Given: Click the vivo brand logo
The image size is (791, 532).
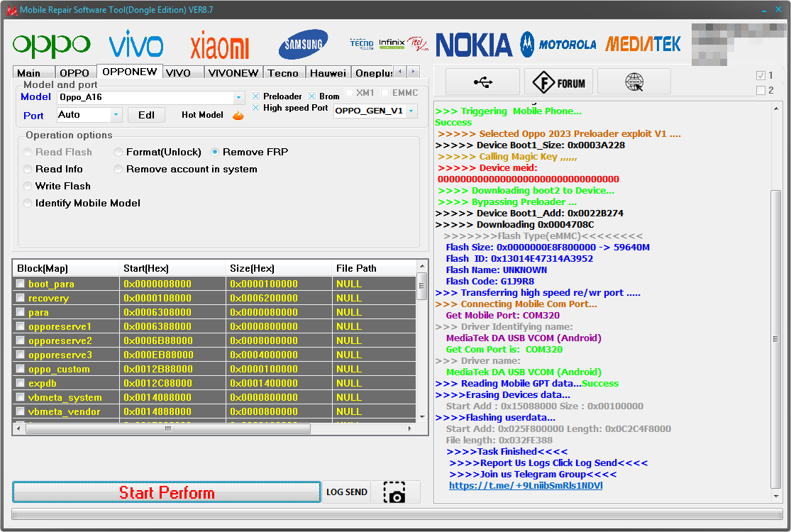Looking at the screenshot, I should coord(135,44).
